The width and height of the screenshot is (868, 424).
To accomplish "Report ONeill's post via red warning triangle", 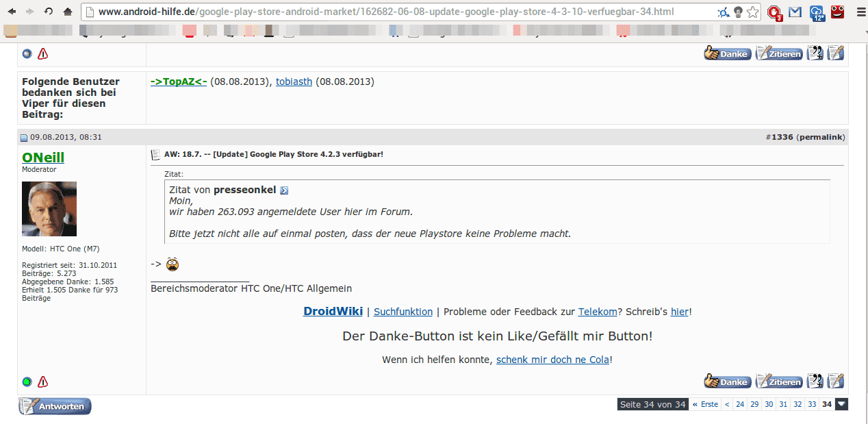I will click(43, 382).
